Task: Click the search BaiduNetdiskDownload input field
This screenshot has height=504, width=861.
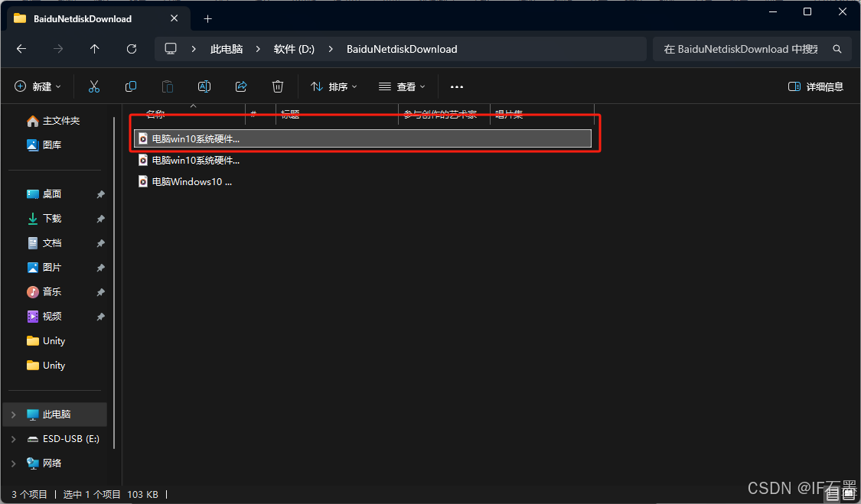Action: tap(741, 49)
